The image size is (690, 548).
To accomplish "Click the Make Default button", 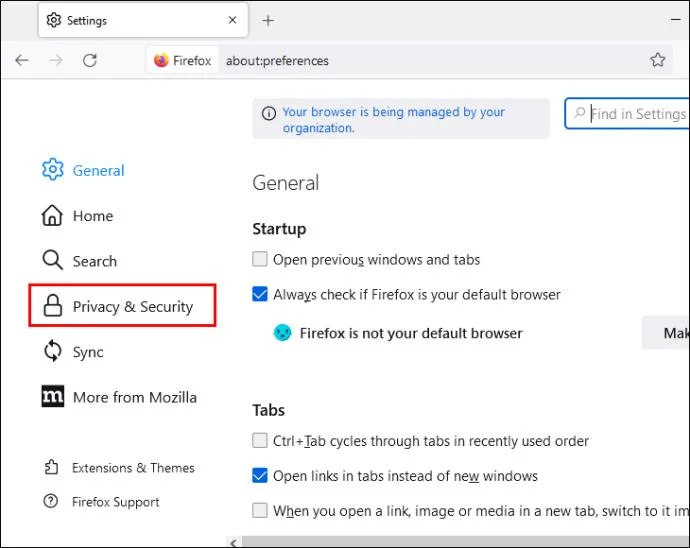I will coord(666,333).
